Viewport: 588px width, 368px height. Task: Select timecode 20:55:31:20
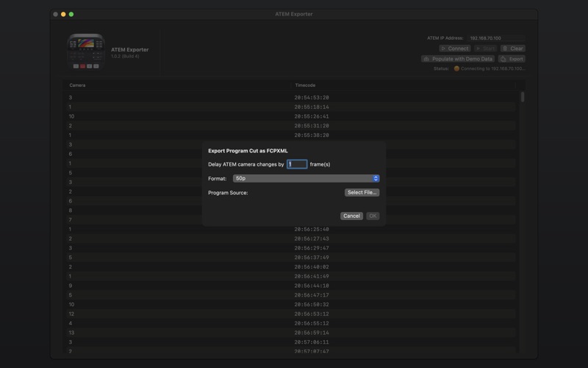pos(311,126)
